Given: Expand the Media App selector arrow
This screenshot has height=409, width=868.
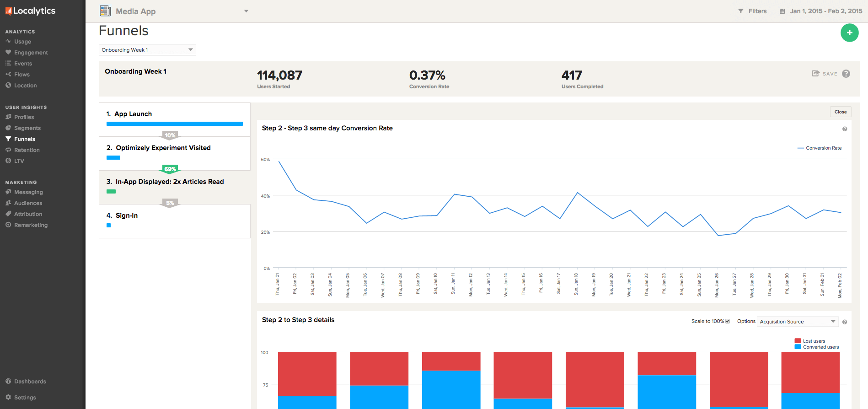Looking at the screenshot, I should point(246,11).
